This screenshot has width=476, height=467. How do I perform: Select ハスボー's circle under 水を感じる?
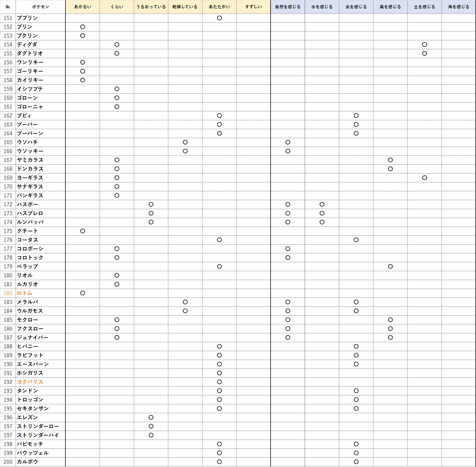(x=322, y=204)
